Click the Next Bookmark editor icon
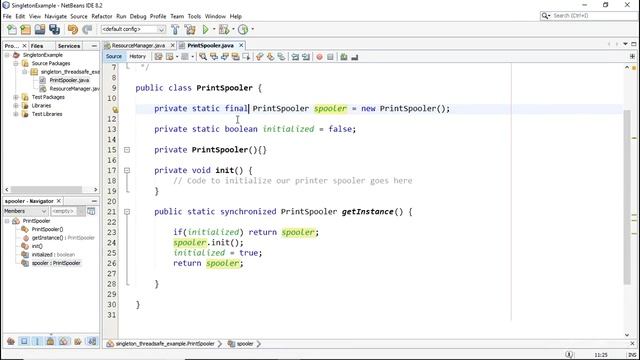The width and height of the screenshot is (640, 360). [x=270, y=57]
